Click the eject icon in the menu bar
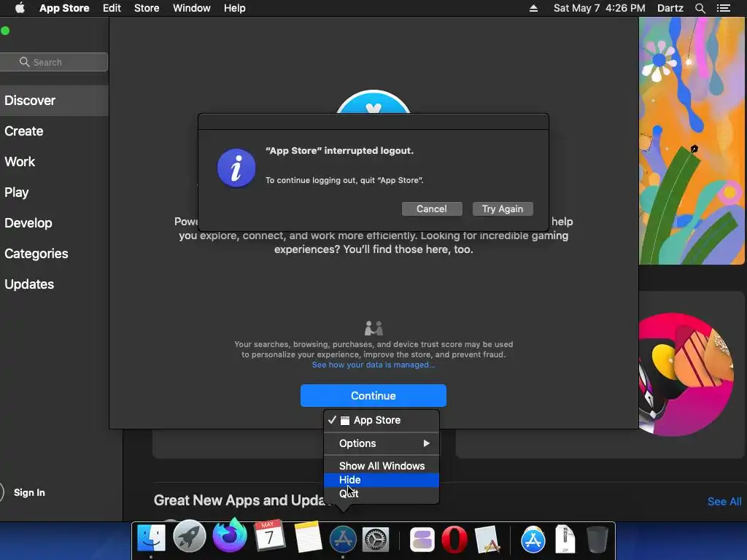The width and height of the screenshot is (747, 560). point(533,8)
